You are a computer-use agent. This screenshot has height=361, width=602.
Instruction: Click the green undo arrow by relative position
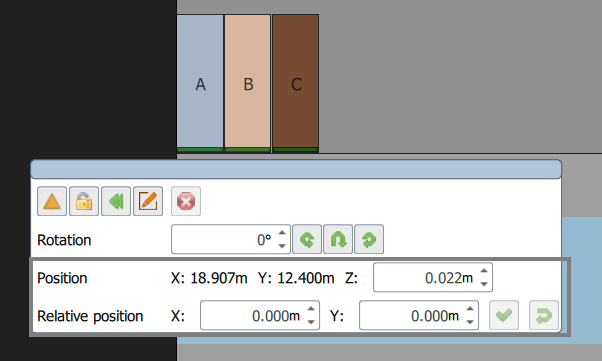(x=544, y=315)
